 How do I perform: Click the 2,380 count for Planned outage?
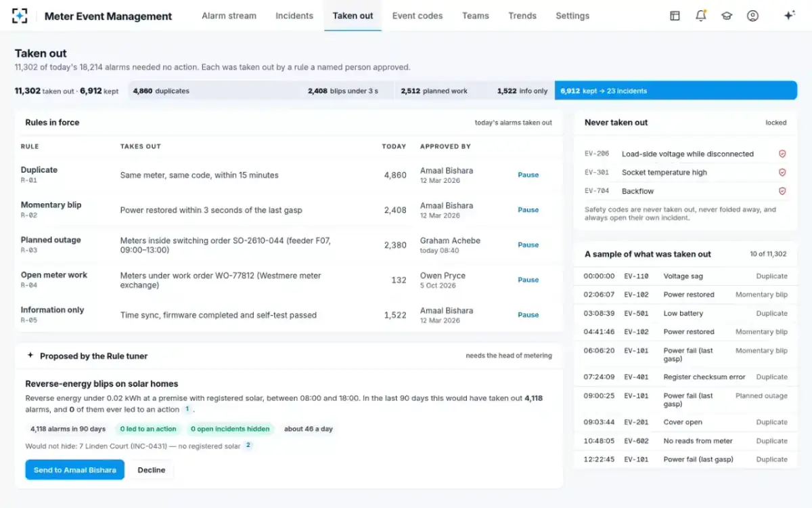395,245
